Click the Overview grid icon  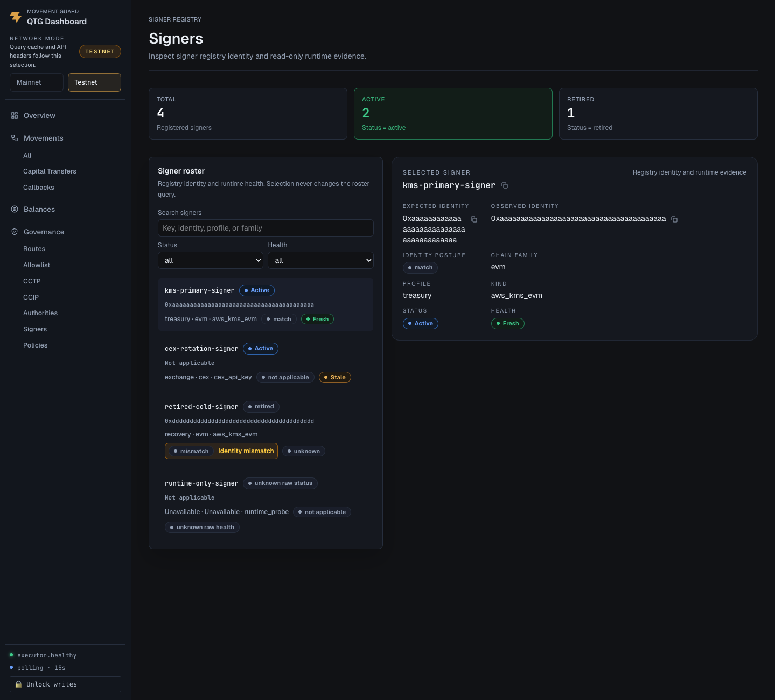coord(15,115)
